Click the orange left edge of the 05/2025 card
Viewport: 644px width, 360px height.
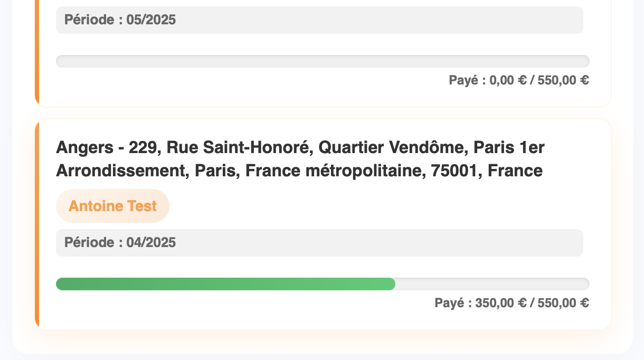tap(37, 53)
